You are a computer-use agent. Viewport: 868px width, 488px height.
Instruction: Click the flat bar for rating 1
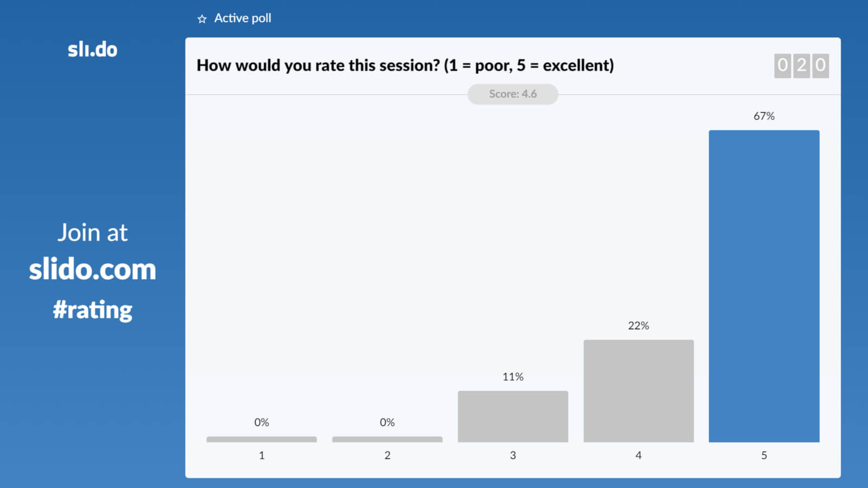pos(261,439)
